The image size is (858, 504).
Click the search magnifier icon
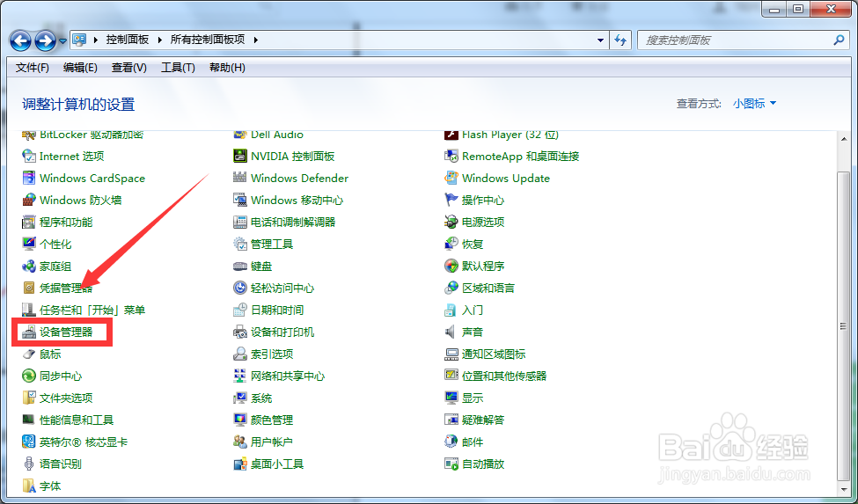839,40
